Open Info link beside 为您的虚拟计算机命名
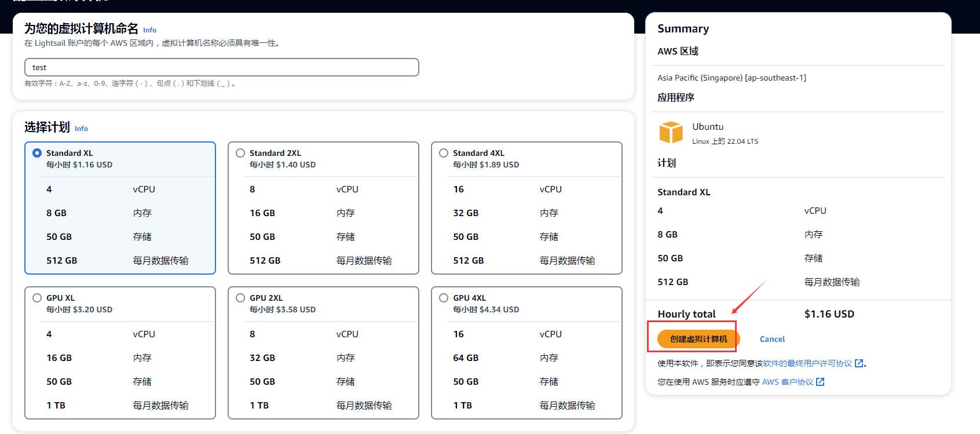 149,30
